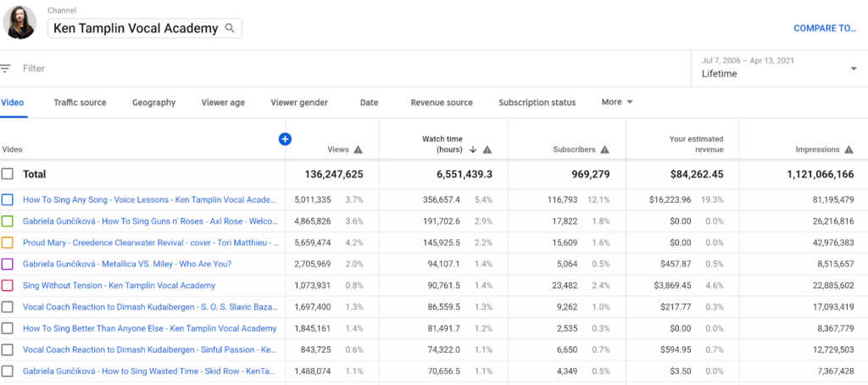The width and height of the screenshot is (868, 385).
Task: Switch to the Viewer age tab
Action: click(x=223, y=103)
